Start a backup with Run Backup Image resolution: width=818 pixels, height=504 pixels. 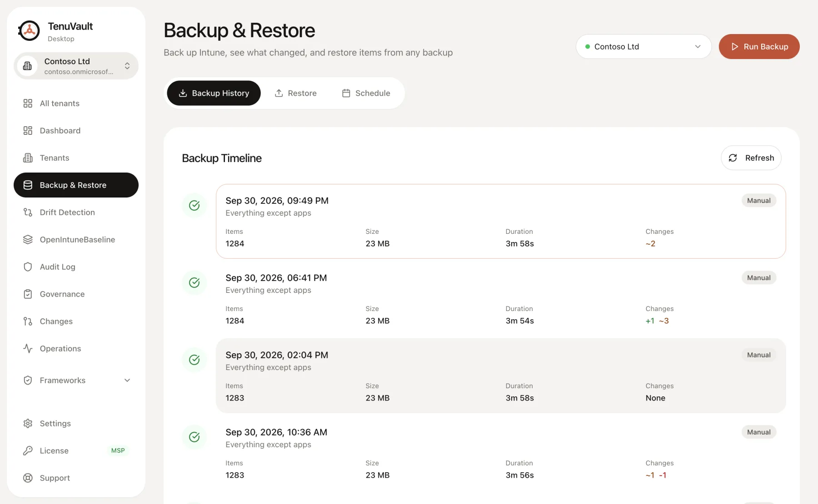pyautogui.click(x=759, y=46)
